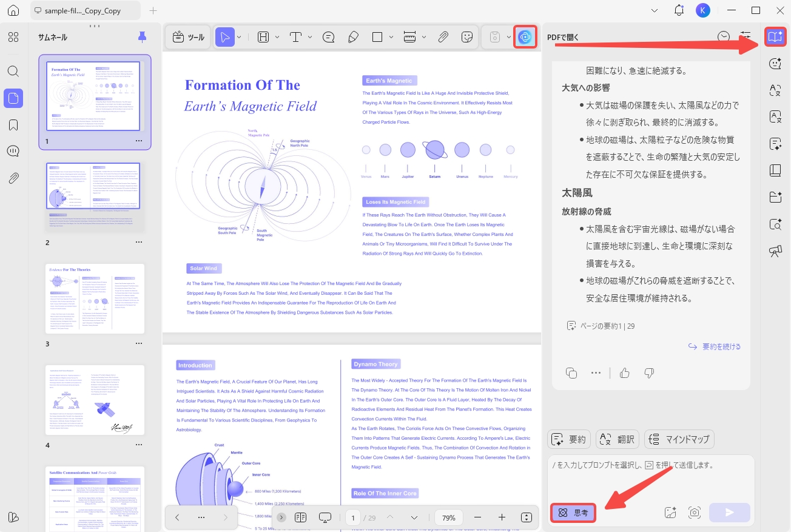Select the rectangle shape tool

click(x=377, y=37)
